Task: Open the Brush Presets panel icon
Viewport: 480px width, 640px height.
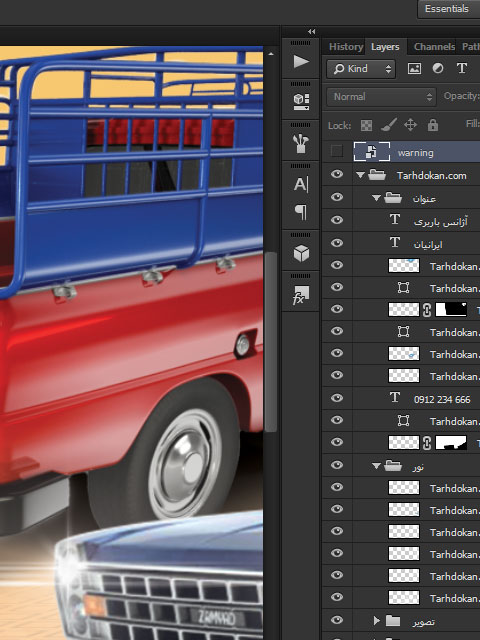Action: click(x=301, y=143)
